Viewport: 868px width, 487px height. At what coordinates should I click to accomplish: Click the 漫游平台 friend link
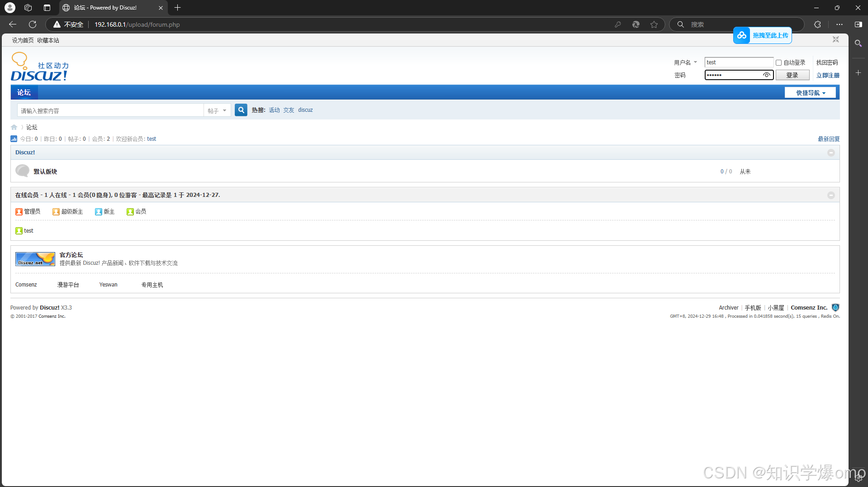(x=68, y=285)
